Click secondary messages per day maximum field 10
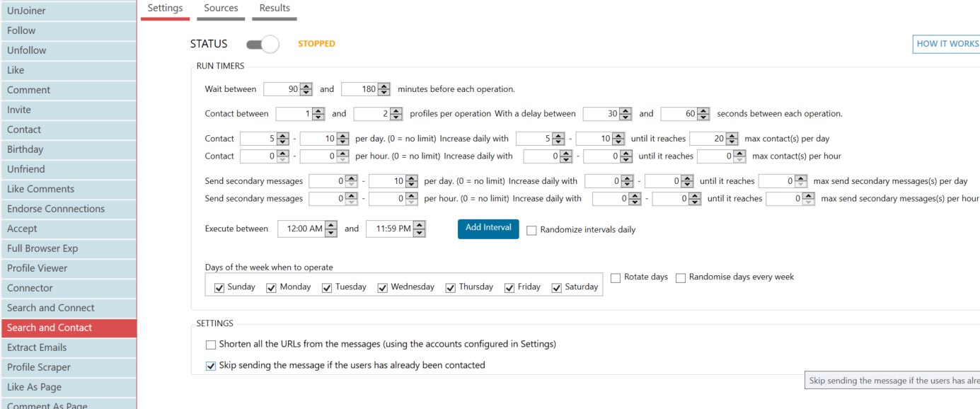 coord(387,181)
